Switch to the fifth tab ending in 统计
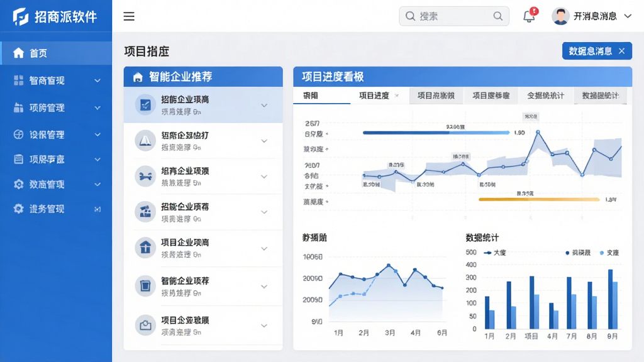Viewport: 644px width, 362px height. pos(545,96)
